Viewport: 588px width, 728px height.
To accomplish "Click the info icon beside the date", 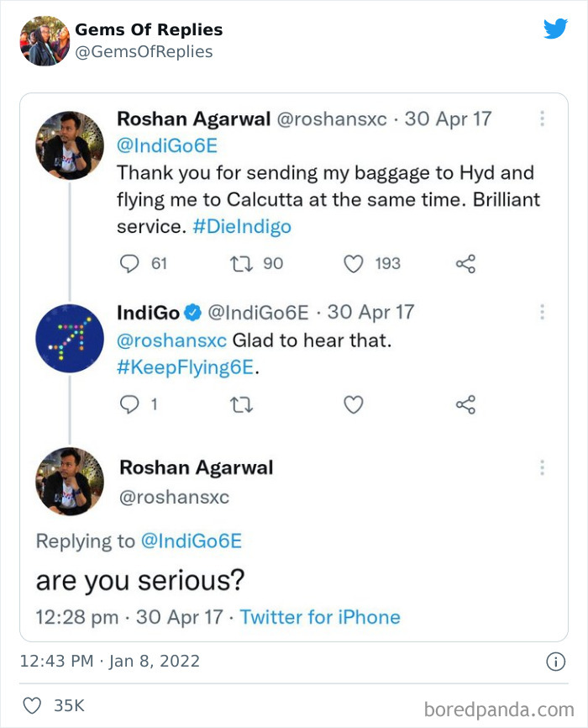I will (555, 662).
